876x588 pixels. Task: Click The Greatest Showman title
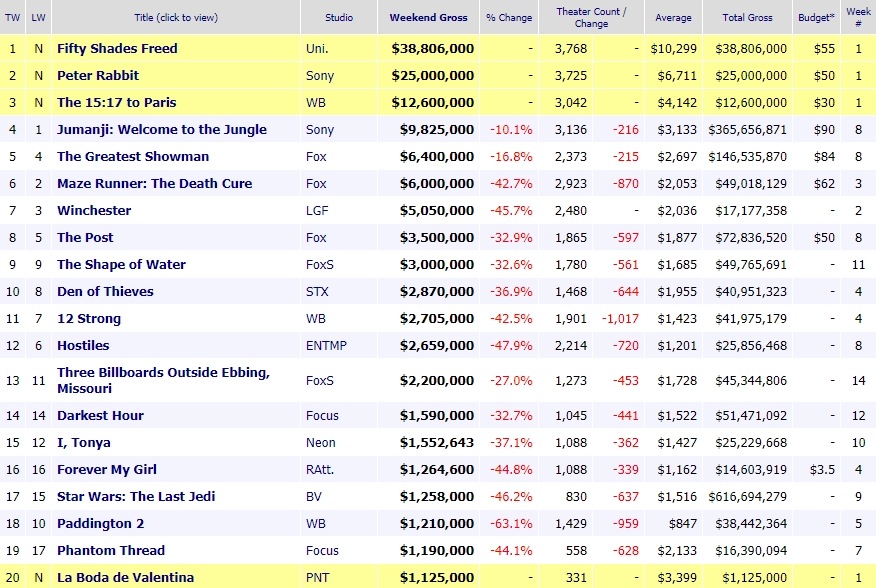tap(133, 157)
